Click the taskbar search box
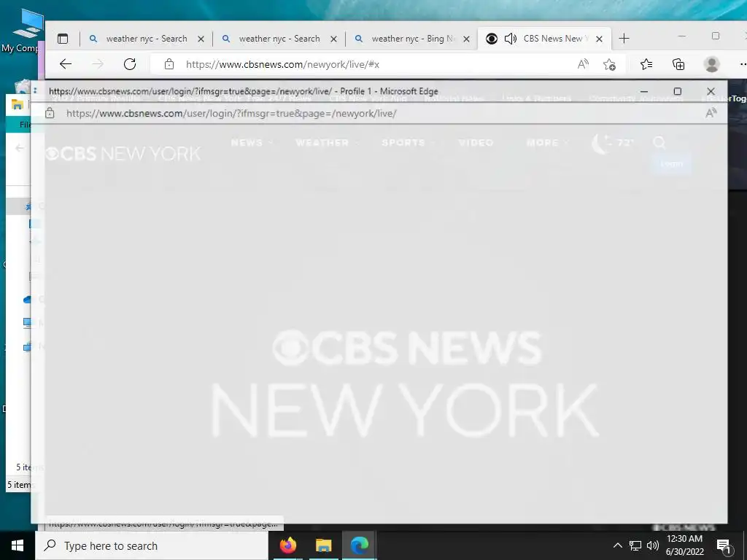This screenshot has height=560, width=747. click(152, 545)
